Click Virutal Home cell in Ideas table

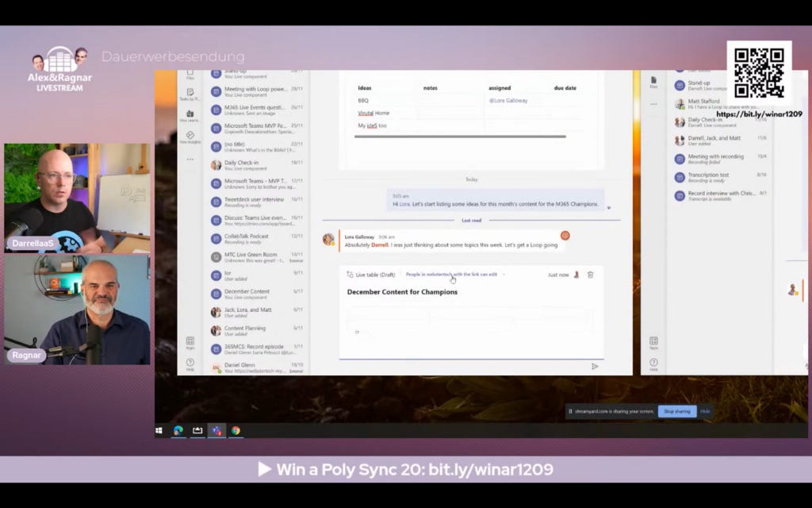tap(373, 113)
